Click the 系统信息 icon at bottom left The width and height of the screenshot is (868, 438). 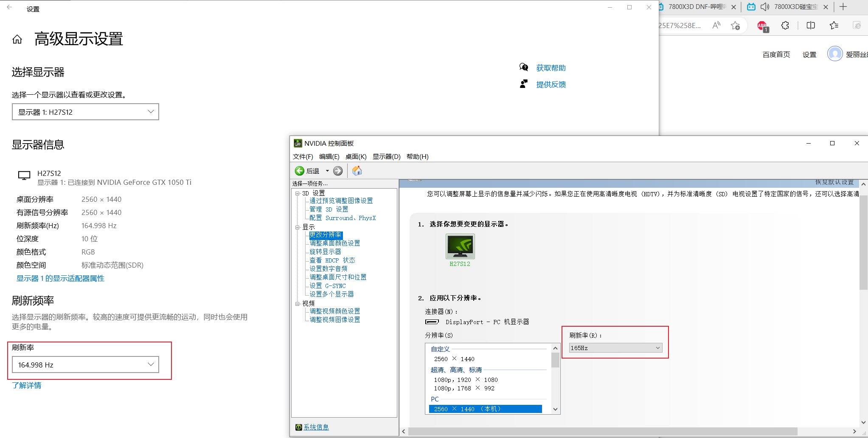tap(298, 427)
